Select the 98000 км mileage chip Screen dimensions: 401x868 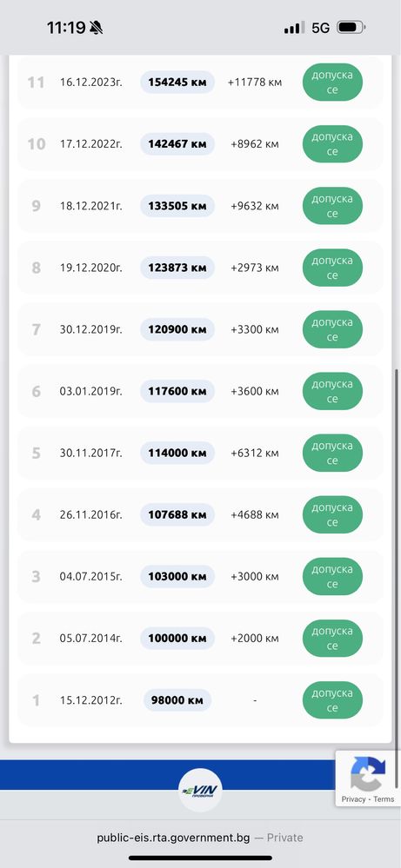click(177, 700)
